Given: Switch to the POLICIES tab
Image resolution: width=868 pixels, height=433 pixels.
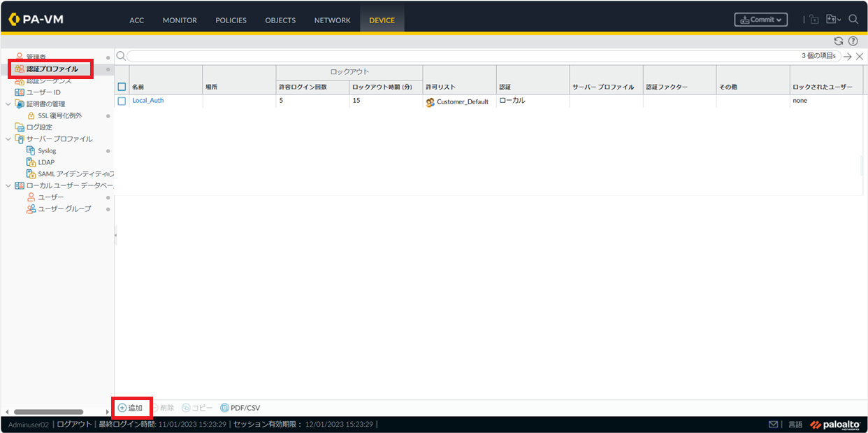Looking at the screenshot, I should pyautogui.click(x=231, y=20).
